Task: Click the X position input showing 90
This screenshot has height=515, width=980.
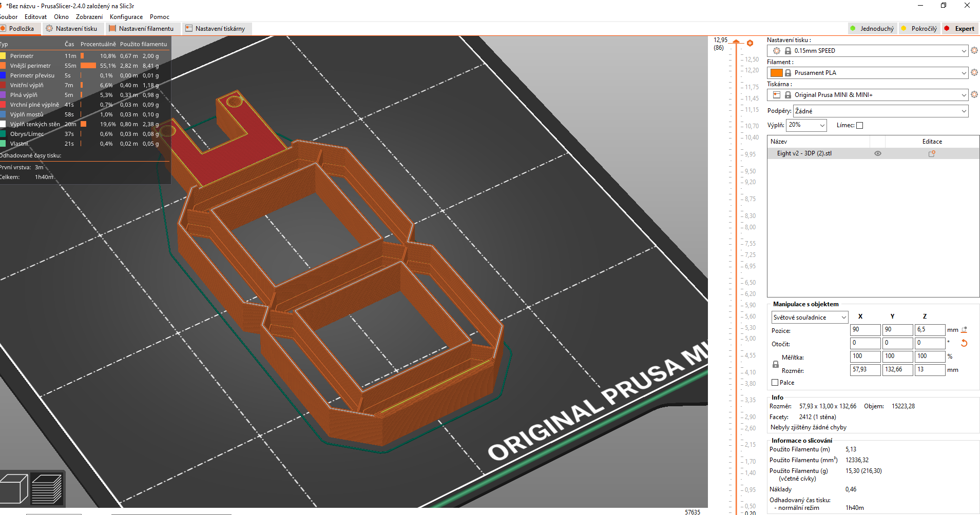Action: tap(865, 329)
